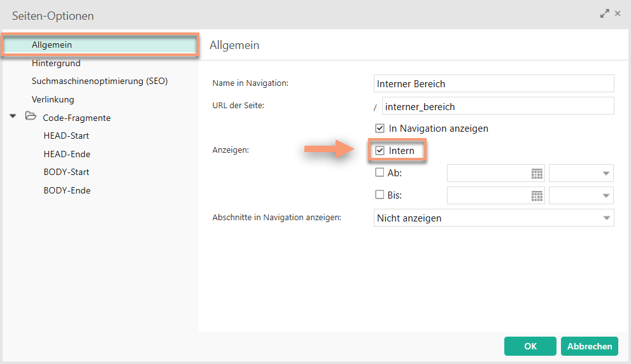This screenshot has width=631, height=364.
Task: Toggle the Intern checkbox
Action: click(379, 150)
